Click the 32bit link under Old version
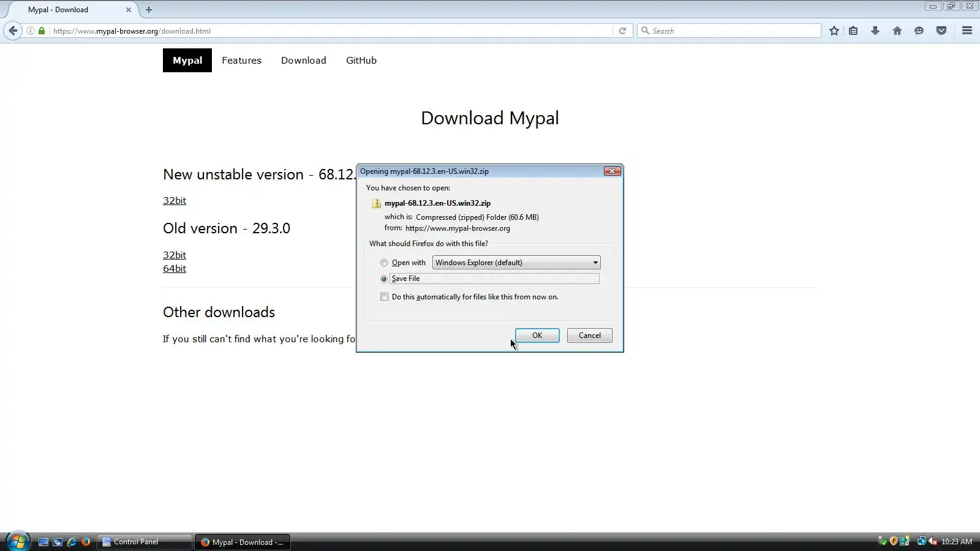The height and width of the screenshot is (551, 980). [x=175, y=255]
